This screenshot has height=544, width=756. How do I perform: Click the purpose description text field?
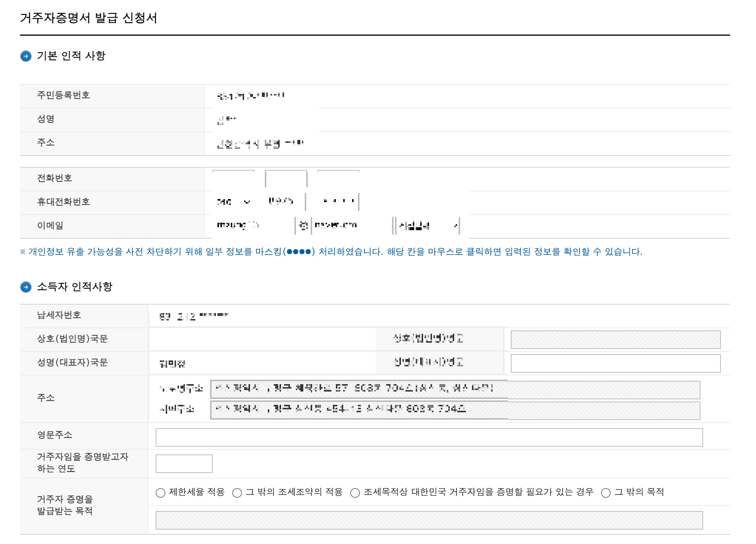pos(429,520)
